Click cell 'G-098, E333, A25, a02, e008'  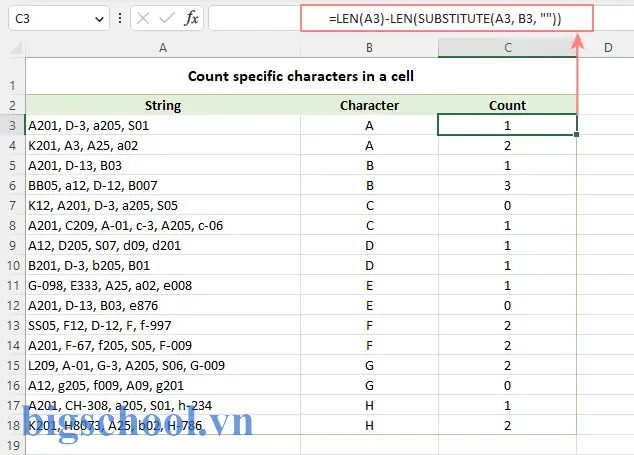click(163, 286)
